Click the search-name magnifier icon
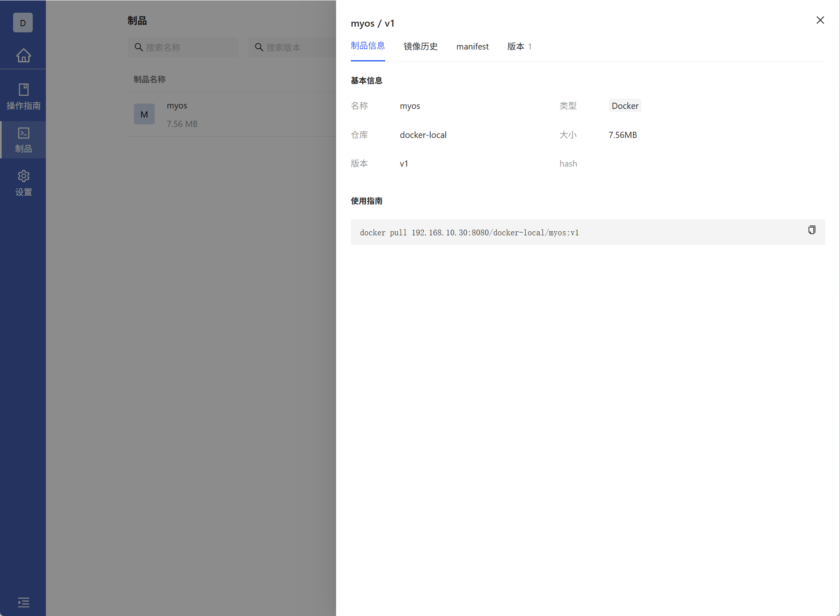This screenshot has width=840, height=616. click(139, 47)
